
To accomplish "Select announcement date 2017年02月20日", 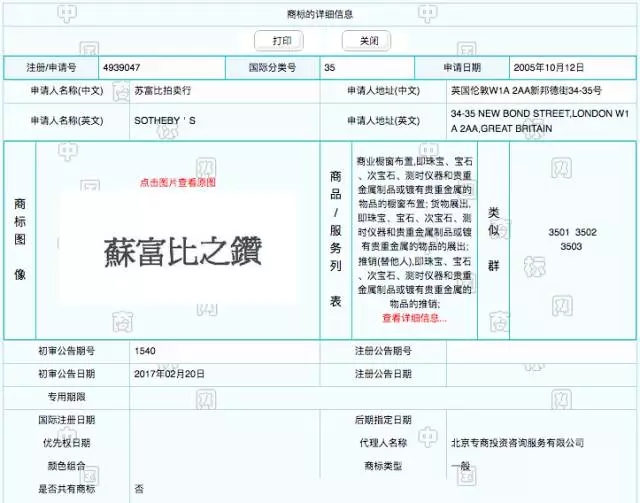I will 169,374.
